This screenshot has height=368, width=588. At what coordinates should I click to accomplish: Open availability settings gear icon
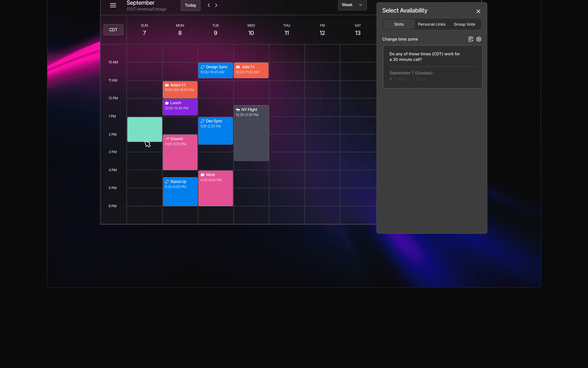(x=479, y=39)
